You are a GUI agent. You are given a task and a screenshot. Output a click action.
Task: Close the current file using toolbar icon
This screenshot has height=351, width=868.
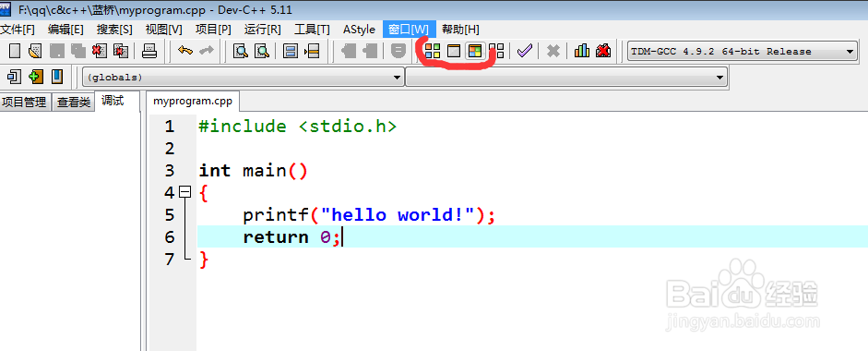click(x=100, y=52)
